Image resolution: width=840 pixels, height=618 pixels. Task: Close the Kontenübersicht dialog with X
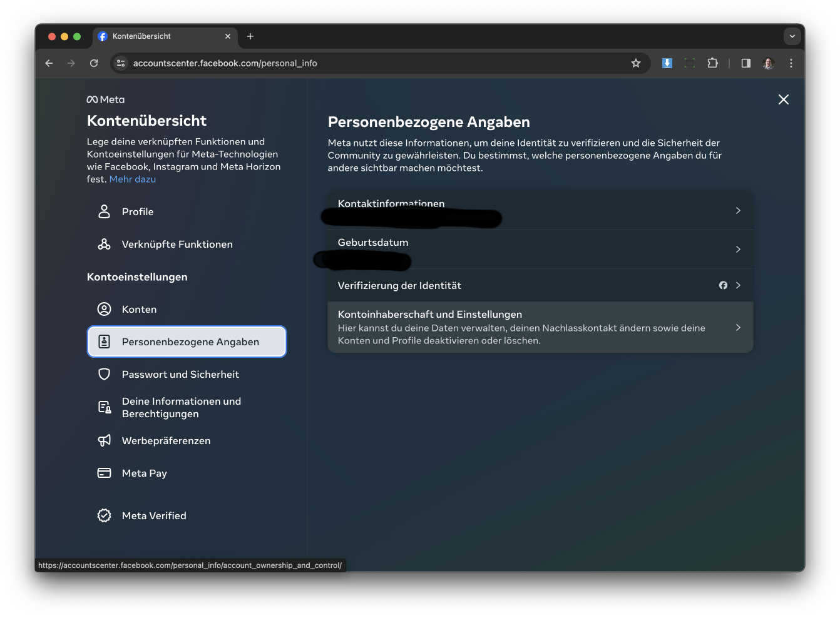(x=783, y=99)
